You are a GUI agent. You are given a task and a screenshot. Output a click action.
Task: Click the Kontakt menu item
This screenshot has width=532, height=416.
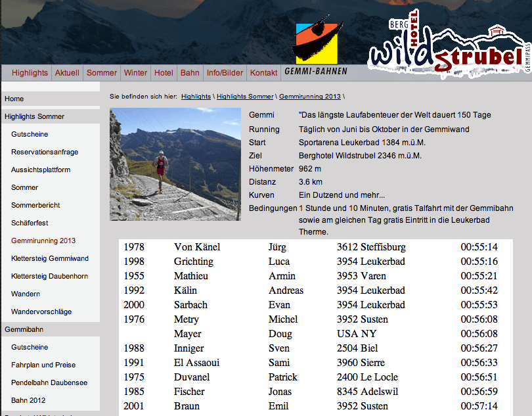pyautogui.click(x=263, y=73)
